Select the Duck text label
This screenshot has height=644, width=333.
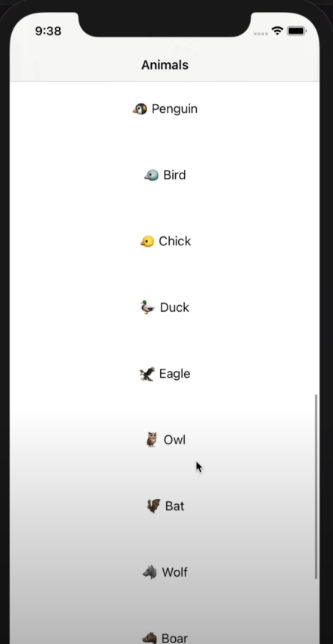174,307
